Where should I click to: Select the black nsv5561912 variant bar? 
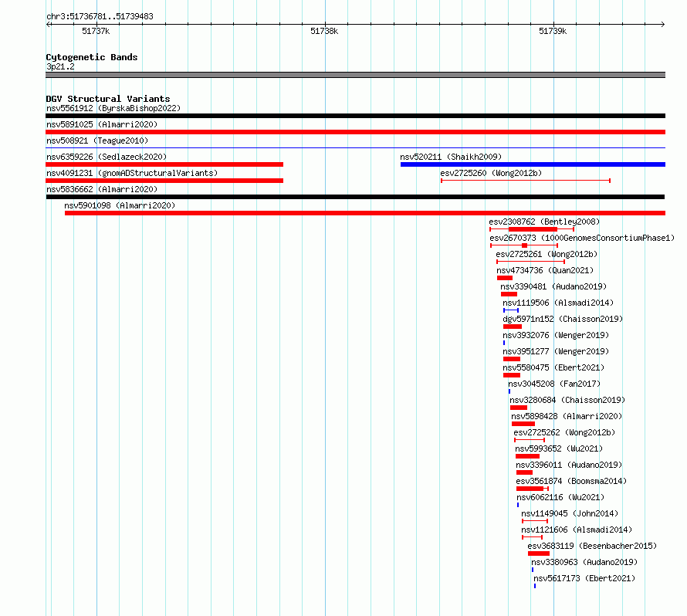tap(355, 116)
